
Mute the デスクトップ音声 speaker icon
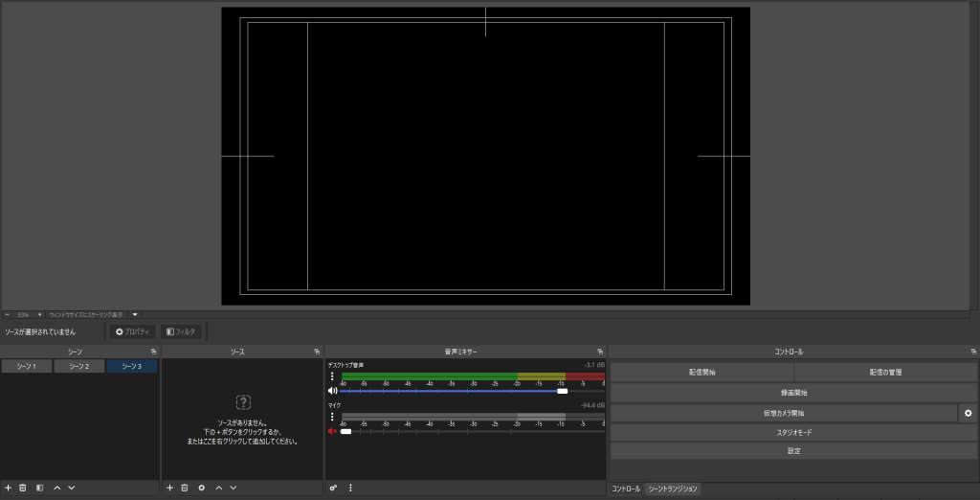(x=332, y=391)
